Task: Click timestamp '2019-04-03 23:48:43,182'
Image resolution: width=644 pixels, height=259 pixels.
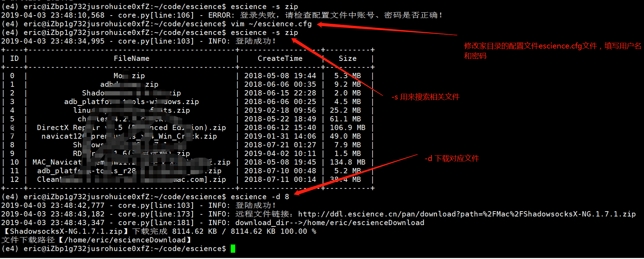Action: pyautogui.click(x=53, y=214)
